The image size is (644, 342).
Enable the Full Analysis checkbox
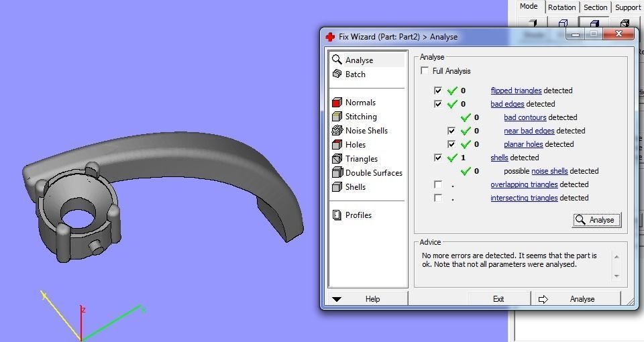pos(425,70)
